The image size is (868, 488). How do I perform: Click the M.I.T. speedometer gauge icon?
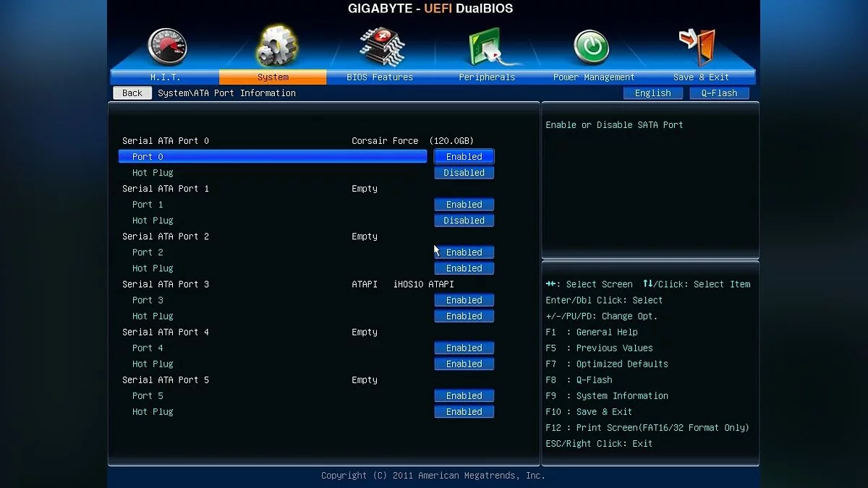(167, 47)
